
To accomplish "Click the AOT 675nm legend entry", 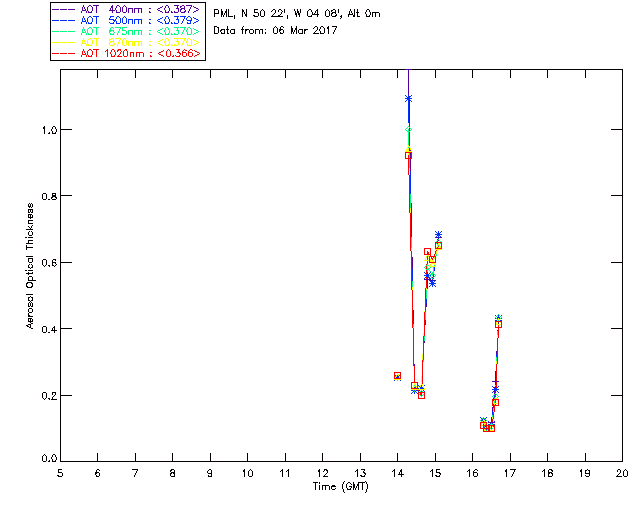I will [126, 31].
